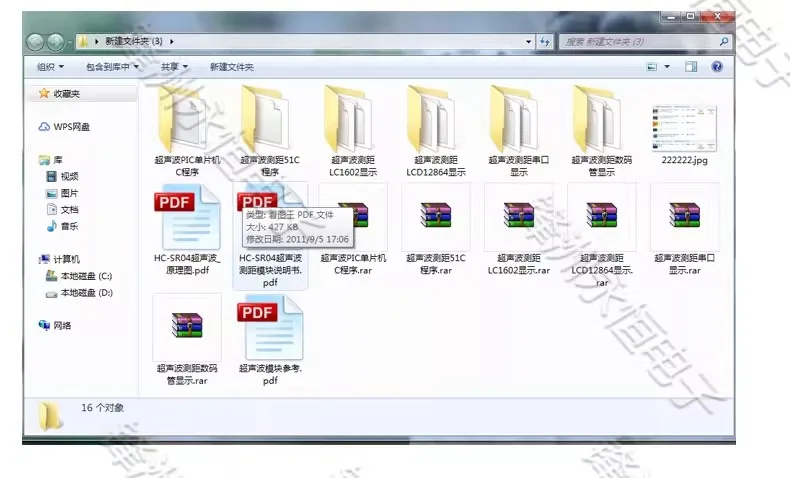Click the search box for 新建文件夹 (3)

640,41
